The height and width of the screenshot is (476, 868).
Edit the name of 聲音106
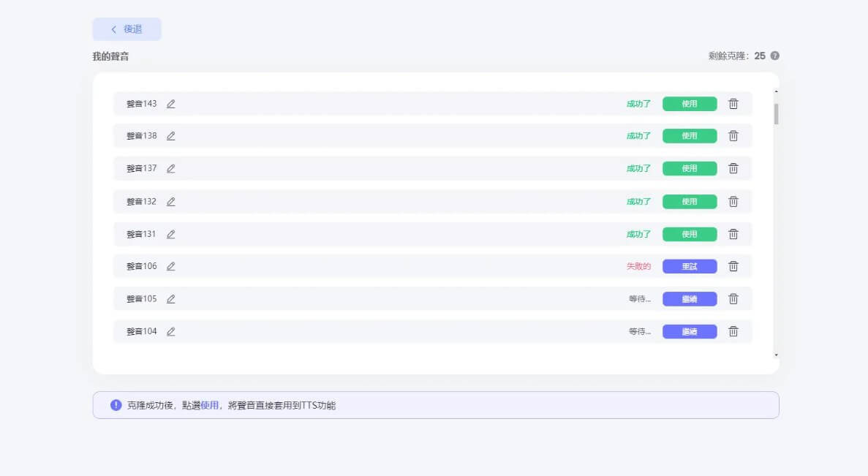tap(171, 266)
